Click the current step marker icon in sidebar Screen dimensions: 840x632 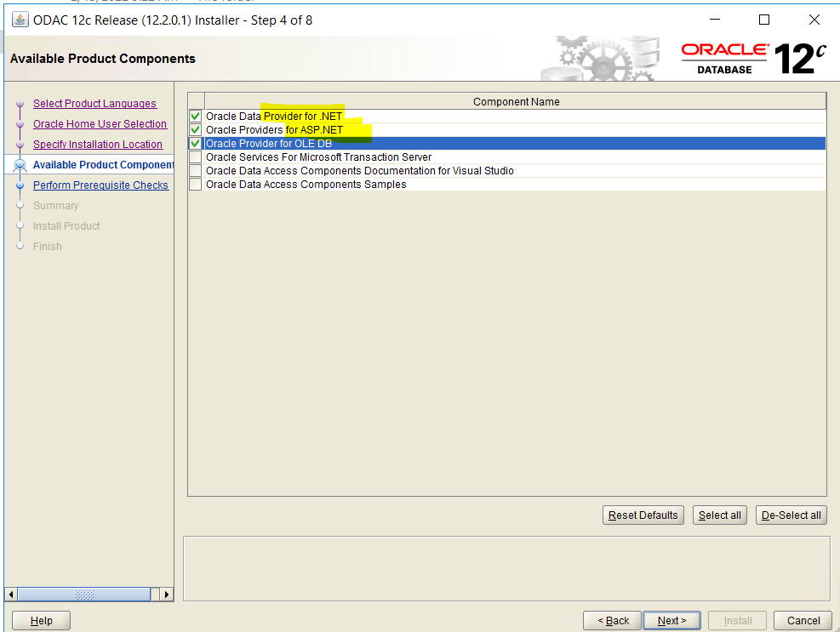coord(20,165)
